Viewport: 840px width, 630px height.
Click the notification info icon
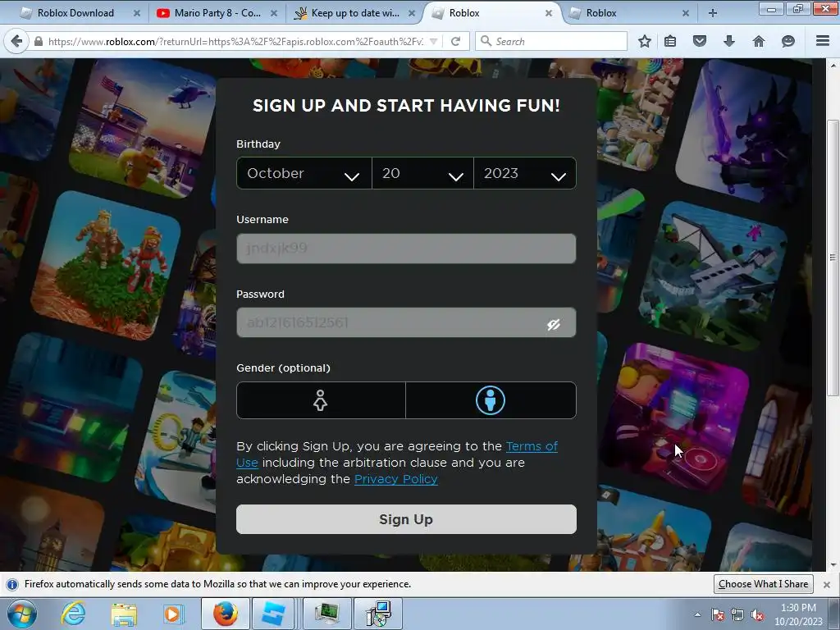tap(12, 584)
